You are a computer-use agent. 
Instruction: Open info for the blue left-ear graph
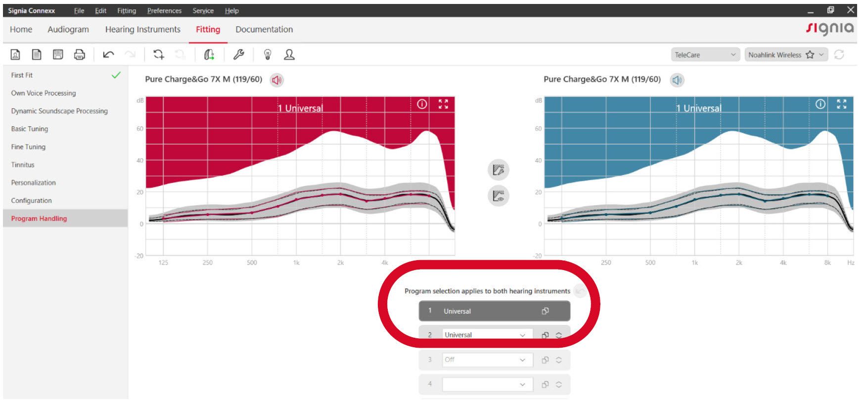[821, 104]
